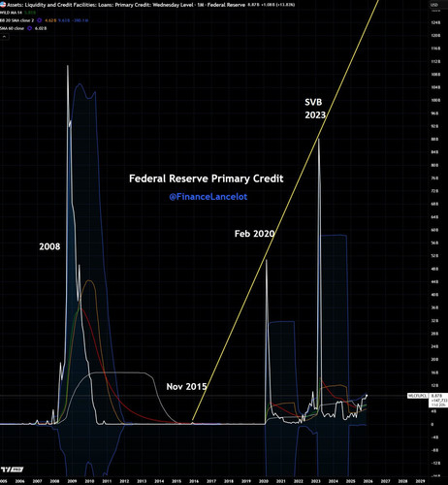Viewport: 448px width, 485px height.
Task: Click the purple icon beside SMA 60 close
Action: (29, 28)
